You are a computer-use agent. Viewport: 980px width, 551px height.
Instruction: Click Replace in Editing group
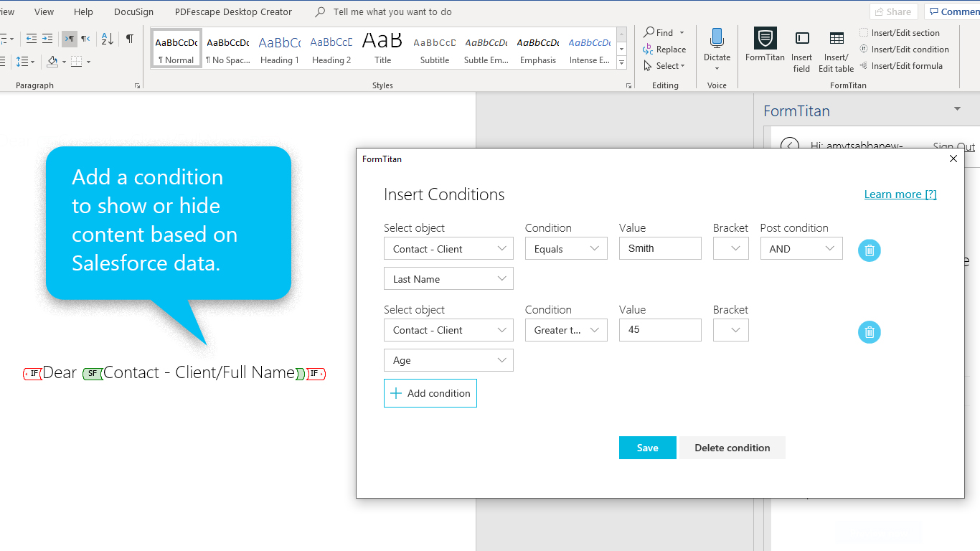pos(664,50)
